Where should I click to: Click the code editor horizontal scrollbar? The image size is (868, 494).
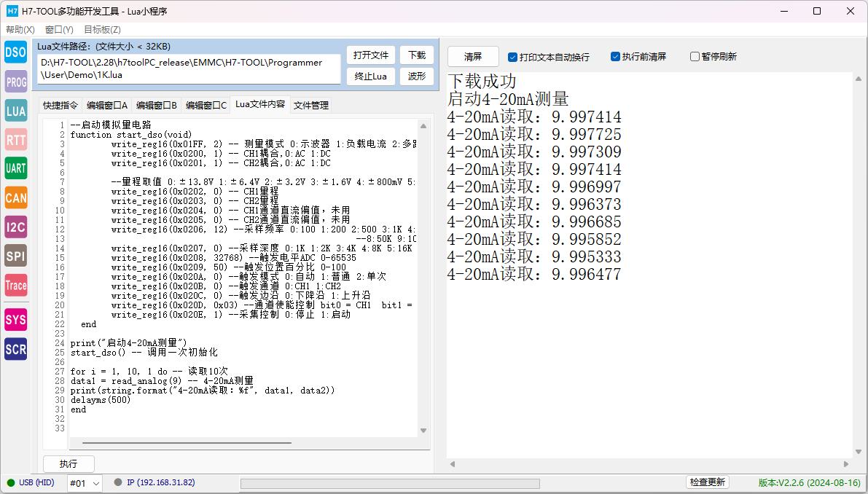pyautogui.click(x=187, y=442)
